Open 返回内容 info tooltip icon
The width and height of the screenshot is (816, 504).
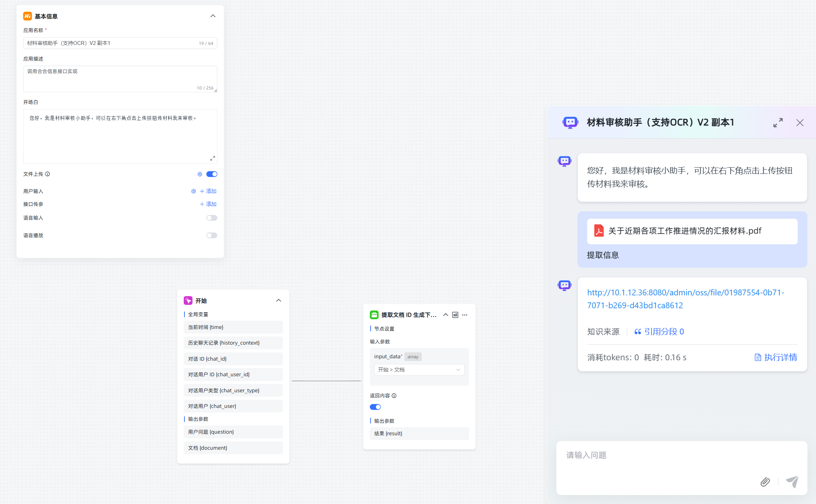(x=394, y=396)
